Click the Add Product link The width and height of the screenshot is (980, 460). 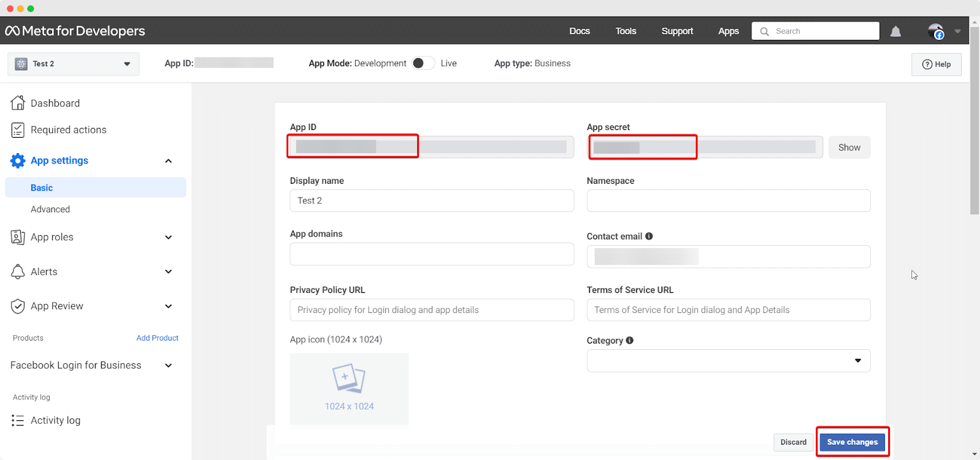pyautogui.click(x=157, y=338)
